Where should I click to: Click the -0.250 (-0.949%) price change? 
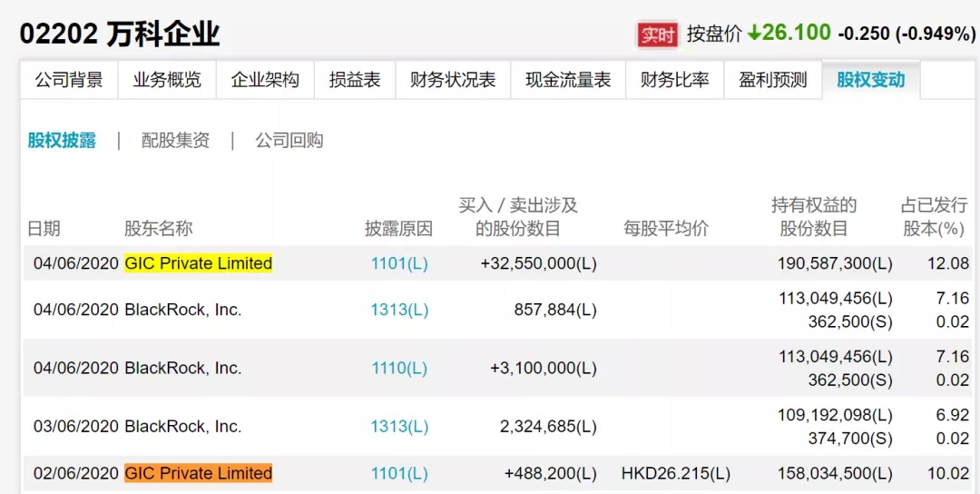pyautogui.click(x=906, y=34)
